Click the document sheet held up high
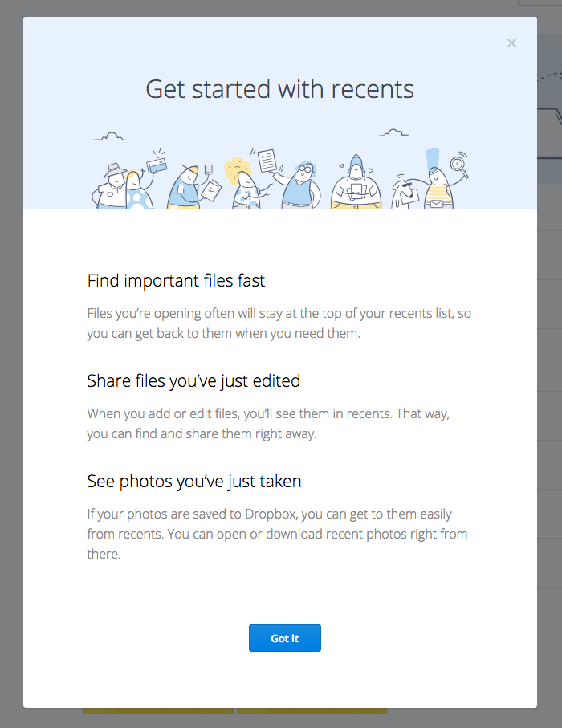The width and height of the screenshot is (562, 728). [267, 161]
